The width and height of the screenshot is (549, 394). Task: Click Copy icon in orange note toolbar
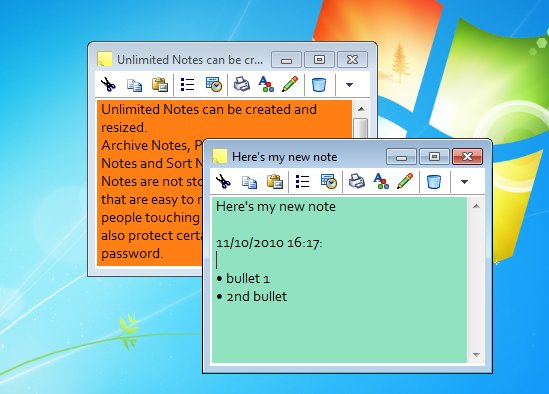[134, 85]
